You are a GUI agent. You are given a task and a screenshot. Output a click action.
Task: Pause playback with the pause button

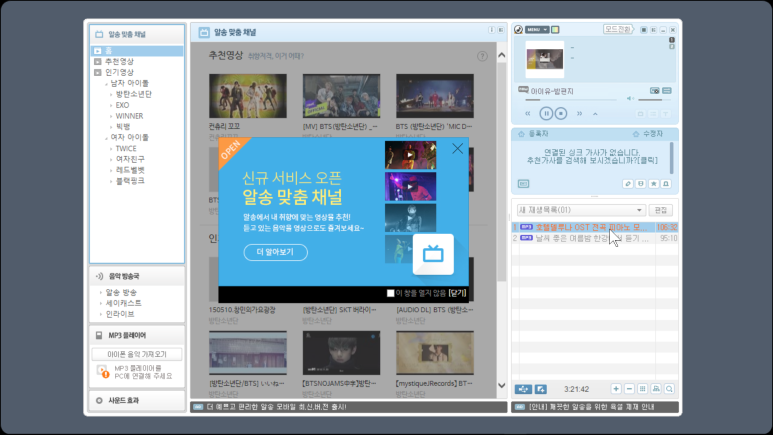point(546,113)
